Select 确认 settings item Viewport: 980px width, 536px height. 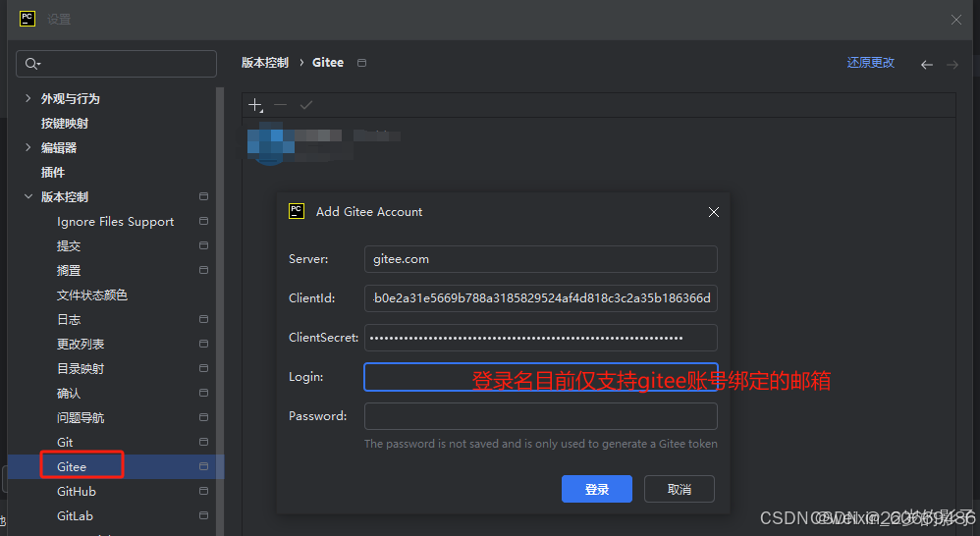(68, 394)
